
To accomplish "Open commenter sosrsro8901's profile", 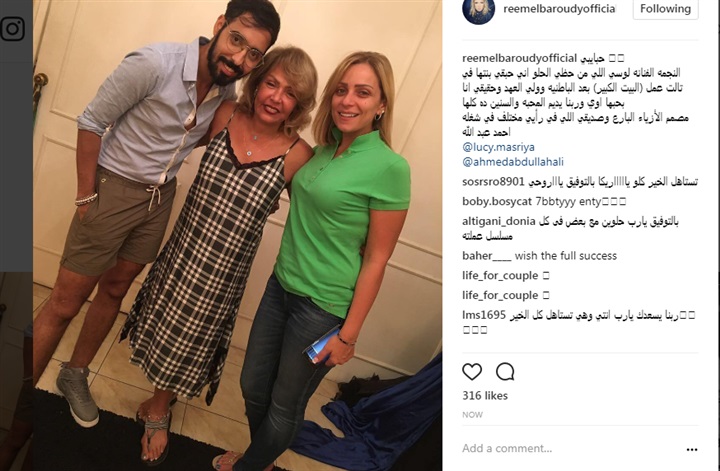I will tap(493, 182).
